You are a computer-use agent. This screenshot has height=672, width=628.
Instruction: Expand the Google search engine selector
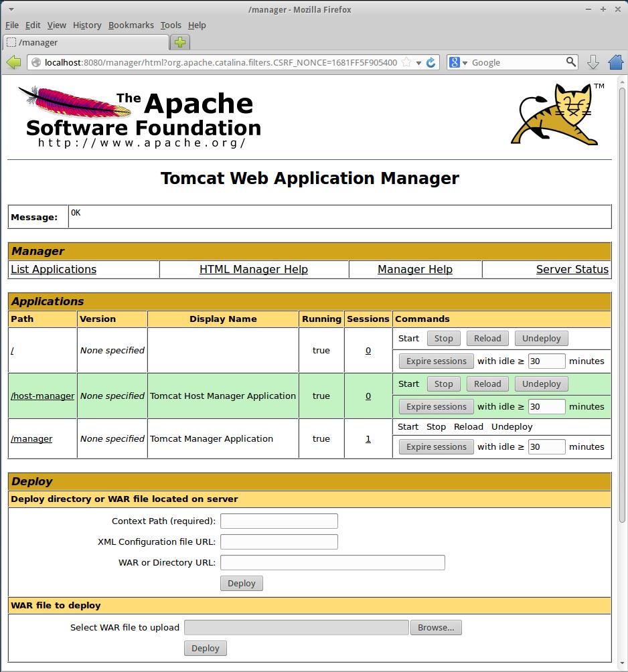point(458,62)
